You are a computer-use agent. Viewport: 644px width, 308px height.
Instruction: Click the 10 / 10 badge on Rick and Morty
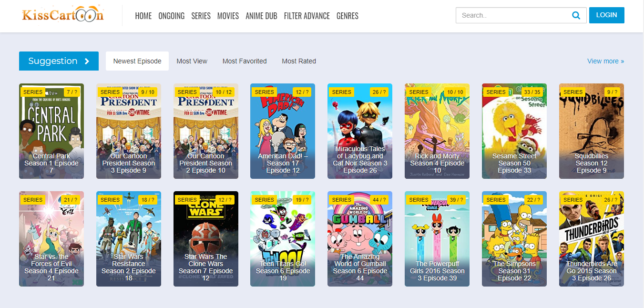point(455,92)
